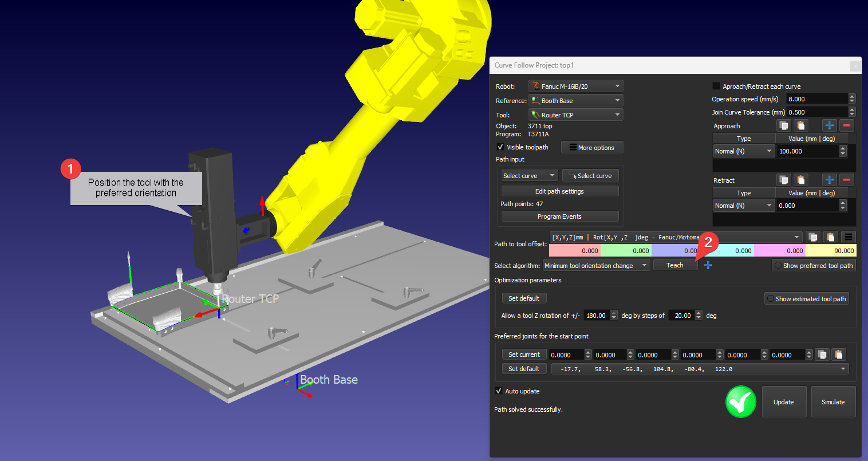This screenshot has width=868, height=461.
Task: Expand the Tool dropdown showing Router TCP
Action: point(575,115)
